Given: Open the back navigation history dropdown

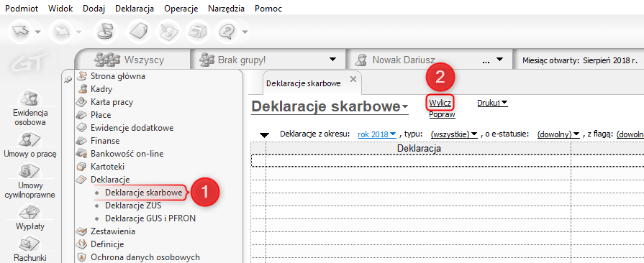Looking at the screenshot, I should (38, 32).
